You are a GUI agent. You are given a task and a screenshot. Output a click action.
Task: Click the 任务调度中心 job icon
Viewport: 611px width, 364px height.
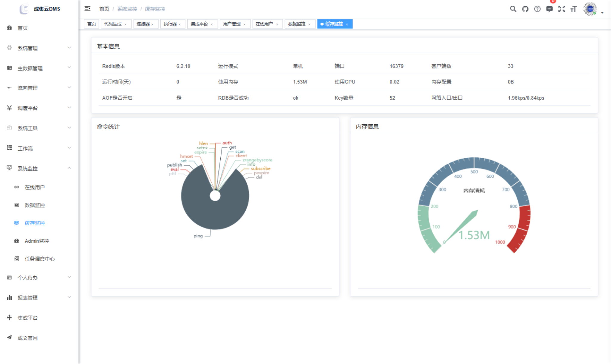(x=17, y=259)
